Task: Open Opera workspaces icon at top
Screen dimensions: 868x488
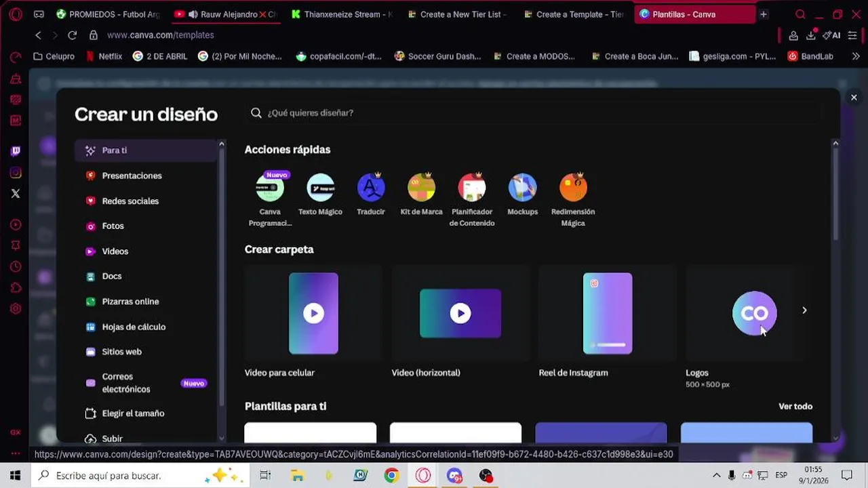Action: [x=39, y=14]
